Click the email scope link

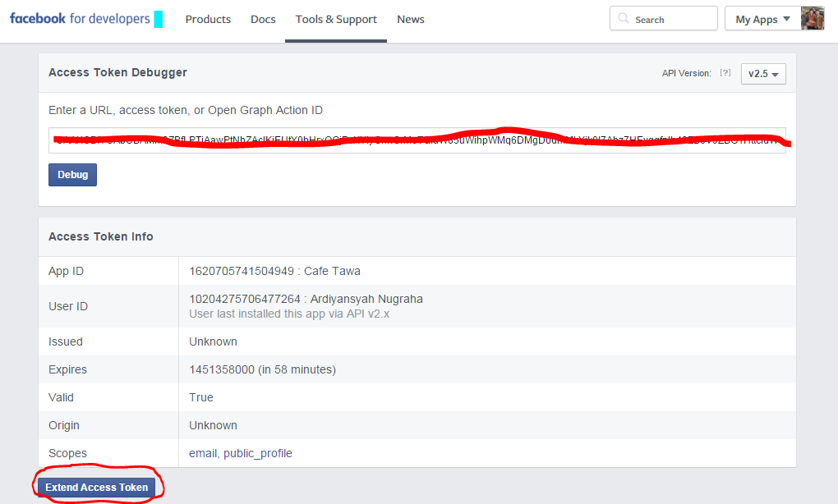tap(203, 453)
